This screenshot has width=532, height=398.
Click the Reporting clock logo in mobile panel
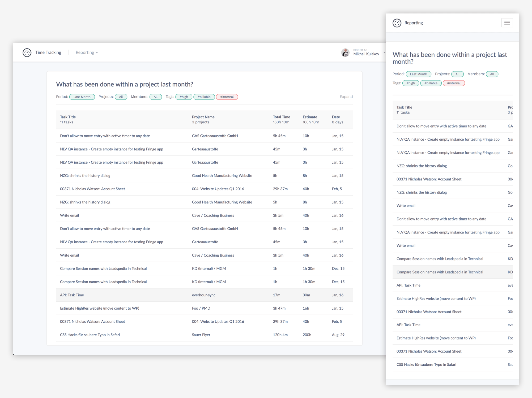pos(397,23)
